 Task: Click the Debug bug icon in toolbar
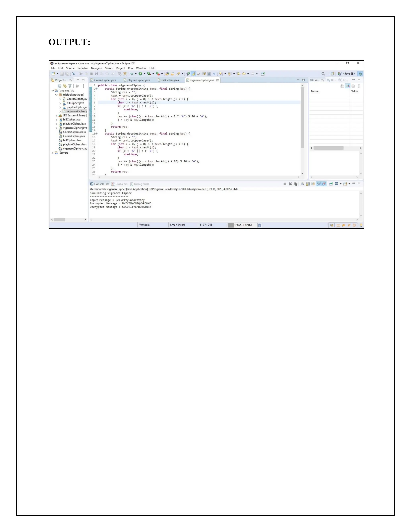click(132, 74)
